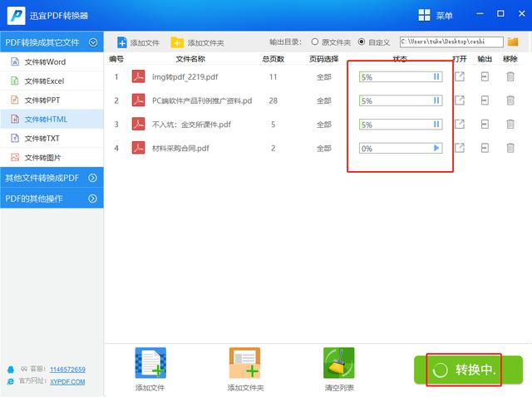Open converted 不入坑：金交所课件.pdf icon
The image size is (532, 397).
click(x=460, y=124)
